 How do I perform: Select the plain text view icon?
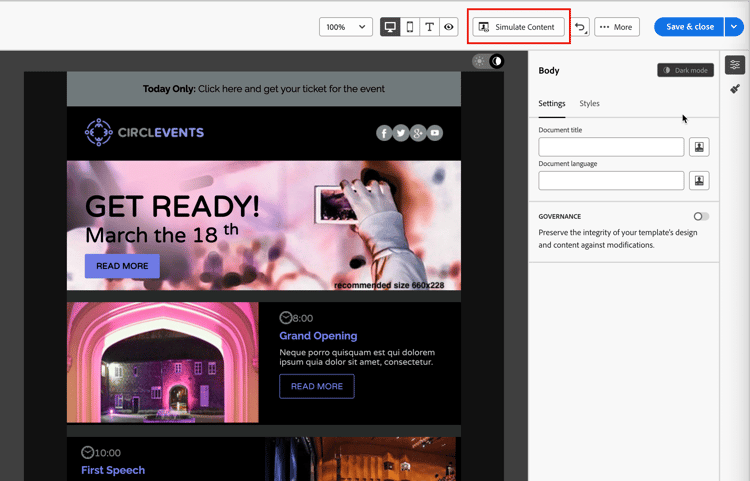tap(430, 27)
